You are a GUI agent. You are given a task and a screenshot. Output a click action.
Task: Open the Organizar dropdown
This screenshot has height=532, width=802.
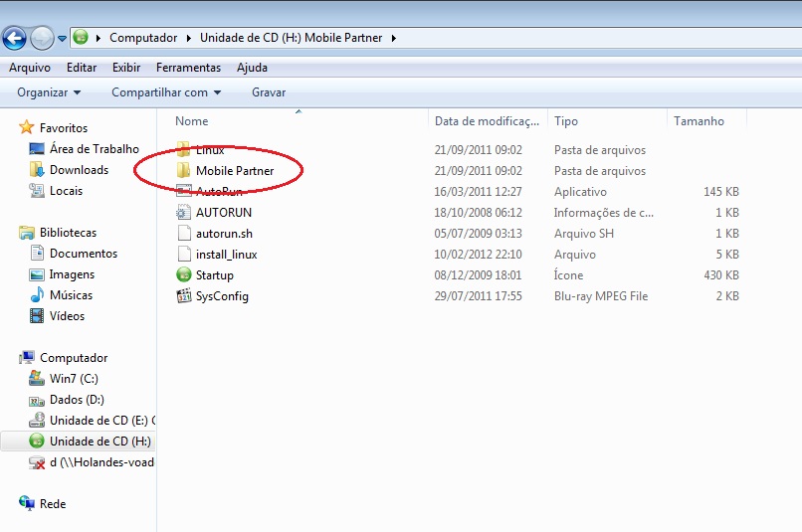[49, 92]
